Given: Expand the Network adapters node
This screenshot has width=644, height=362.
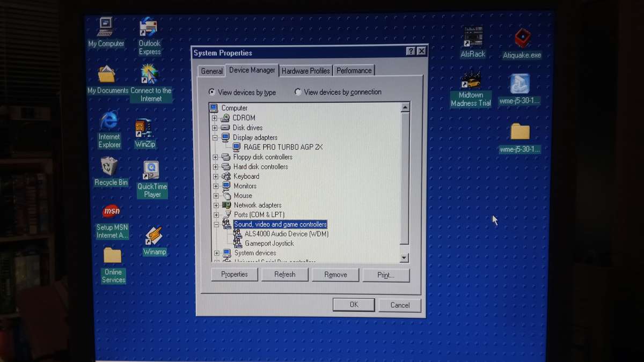Looking at the screenshot, I should tap(217, 205).
